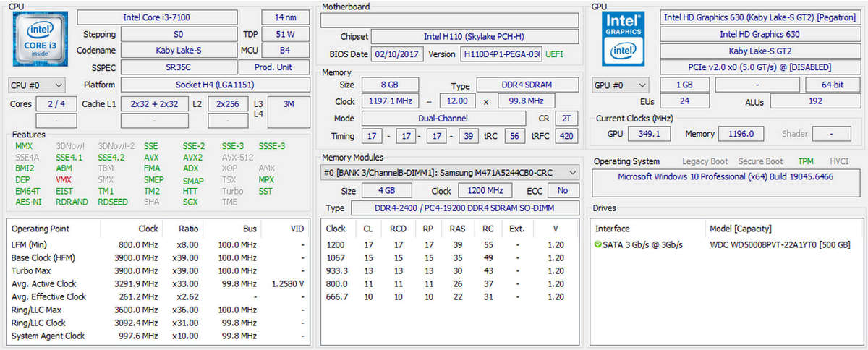Click the AVX2 feature label
Viewport: 868px width, 350px height.
(x=192, y=157)
